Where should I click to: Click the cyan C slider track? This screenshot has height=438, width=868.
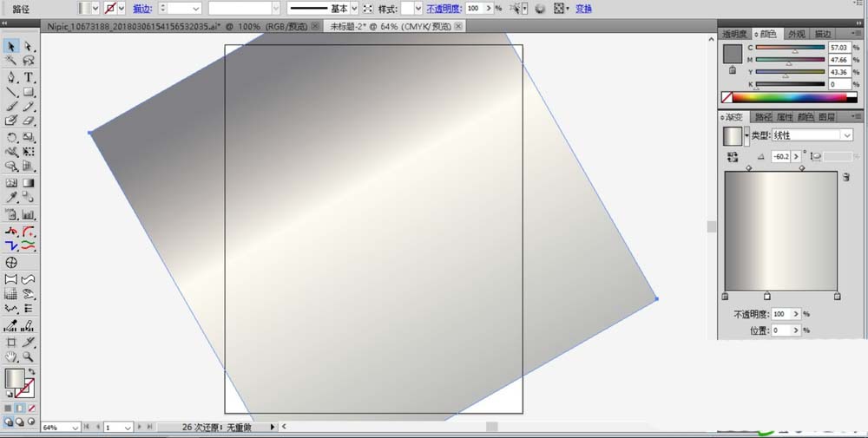coord(790,48)
